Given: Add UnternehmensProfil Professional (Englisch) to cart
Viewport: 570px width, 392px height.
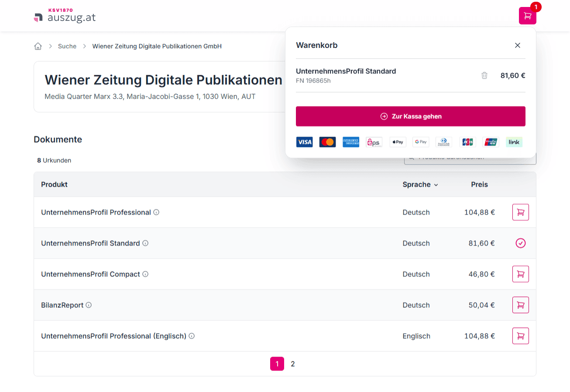Looking at the screenshot, I should (x=520, y=336).
